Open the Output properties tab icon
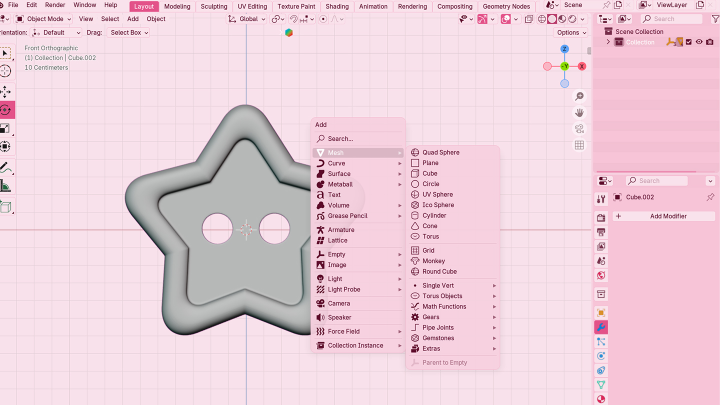 point(601,232)
